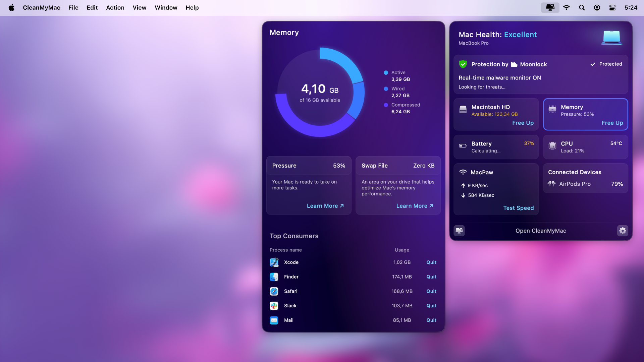Viewport: 644px width, 362px height.
Task: Click the Mail envelope icon
Action: [274, 320]
